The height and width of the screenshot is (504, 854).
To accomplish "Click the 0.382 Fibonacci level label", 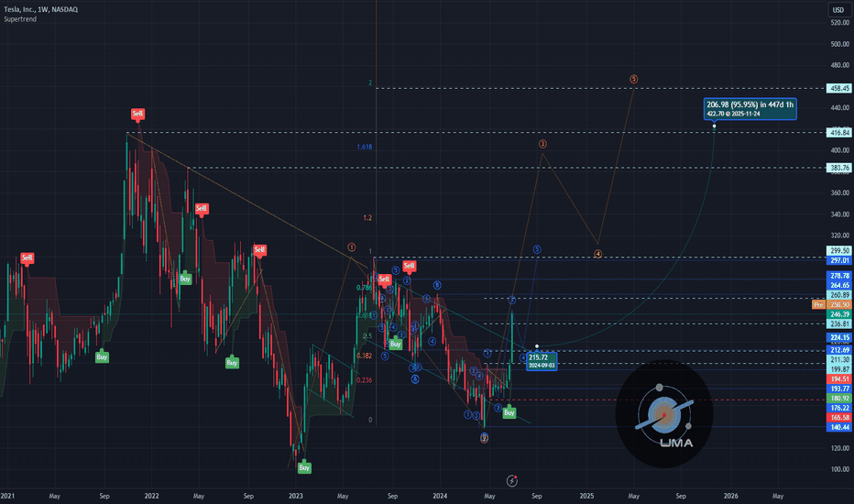I will pos(365,356).
